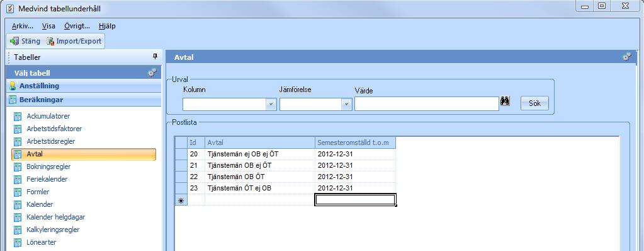
Task: Click the gear icon in Välj tabell header
Action: (152, 73)
